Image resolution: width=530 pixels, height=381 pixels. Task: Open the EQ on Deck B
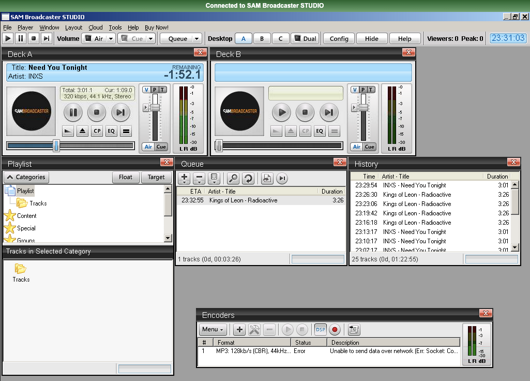pos(320,131)
